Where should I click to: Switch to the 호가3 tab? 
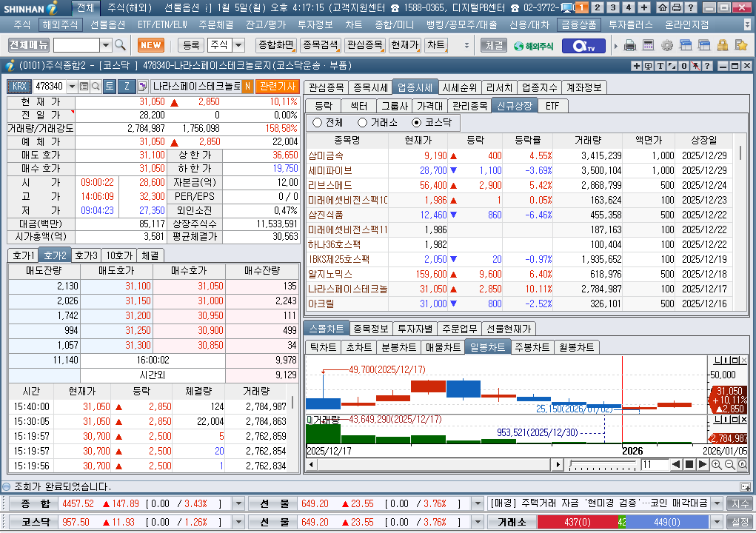87,255
